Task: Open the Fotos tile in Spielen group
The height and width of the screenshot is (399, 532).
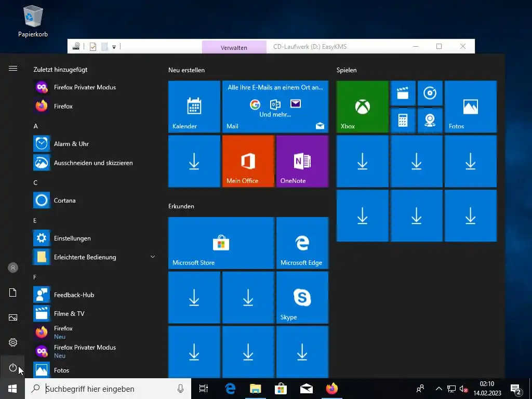Action: coord(471,107)
